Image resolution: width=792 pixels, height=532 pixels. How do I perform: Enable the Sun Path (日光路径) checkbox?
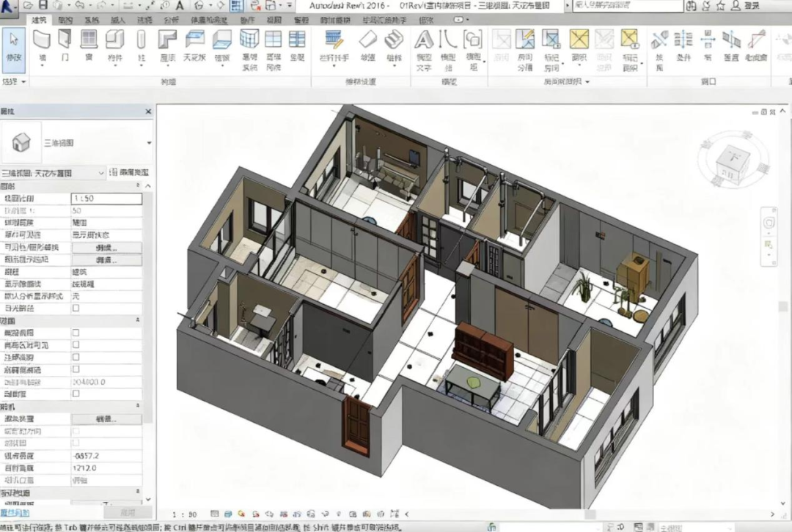pos(76,309)
